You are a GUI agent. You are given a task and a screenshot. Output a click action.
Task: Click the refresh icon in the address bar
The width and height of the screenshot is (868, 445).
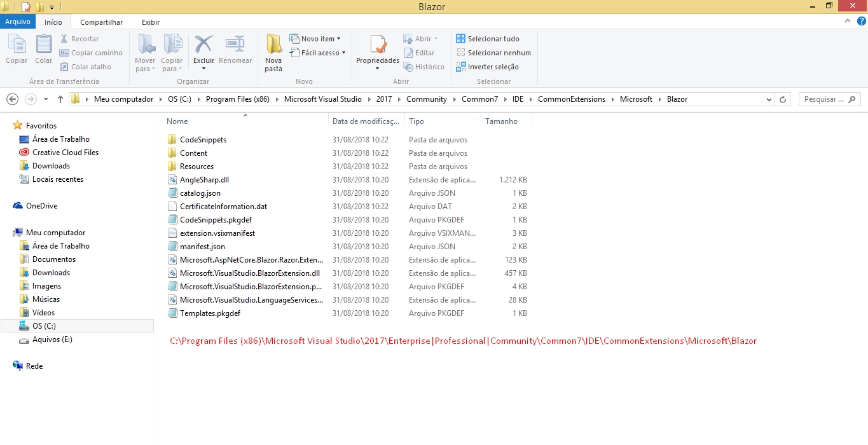[x=782, y=99]
